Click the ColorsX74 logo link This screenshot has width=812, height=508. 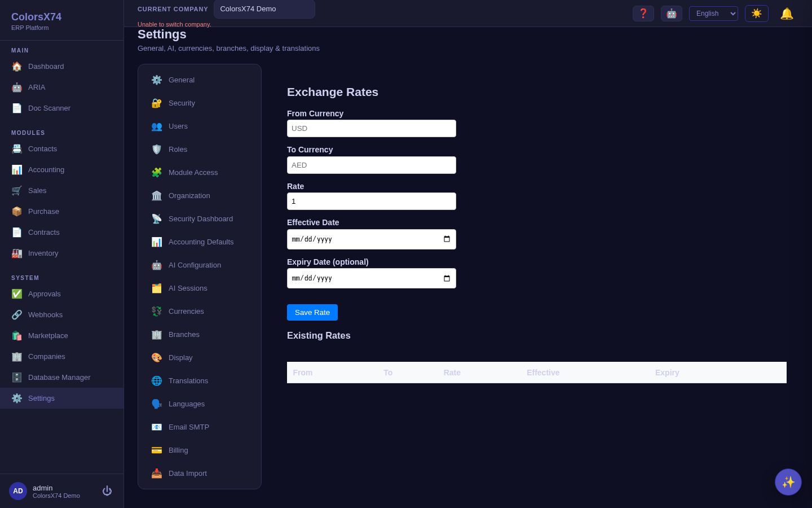[x=37, y=17]
